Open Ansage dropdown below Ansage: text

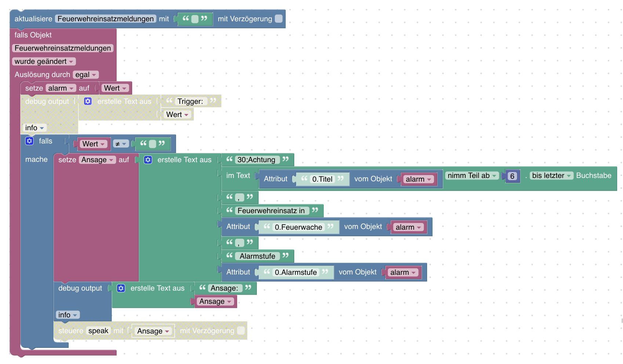[215, 301]
